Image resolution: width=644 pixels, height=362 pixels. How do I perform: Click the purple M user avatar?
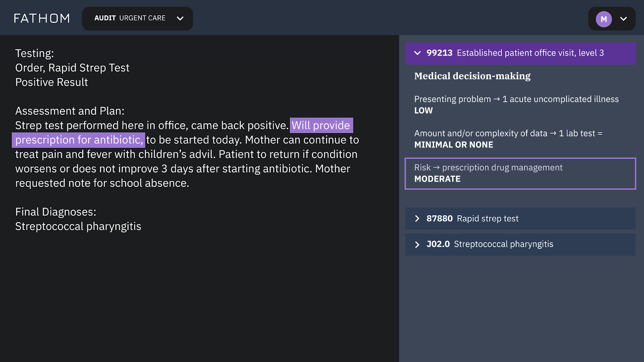click(x=604, y=19)
